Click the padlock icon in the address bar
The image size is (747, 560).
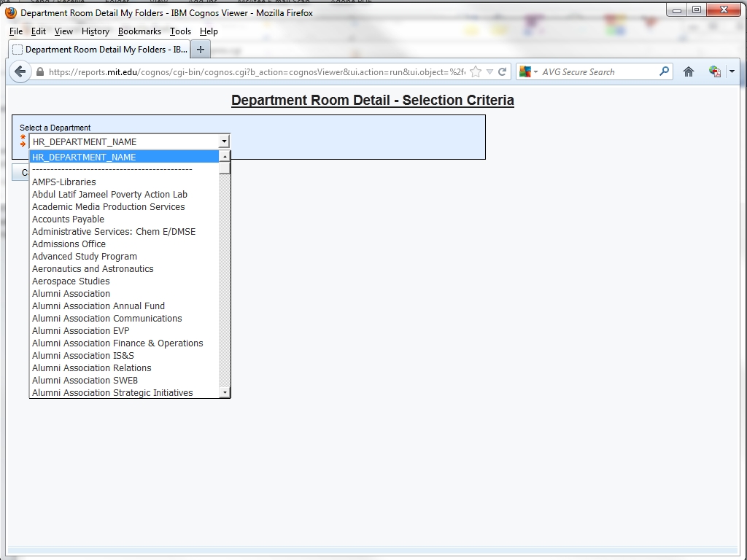tap(40, 72)
